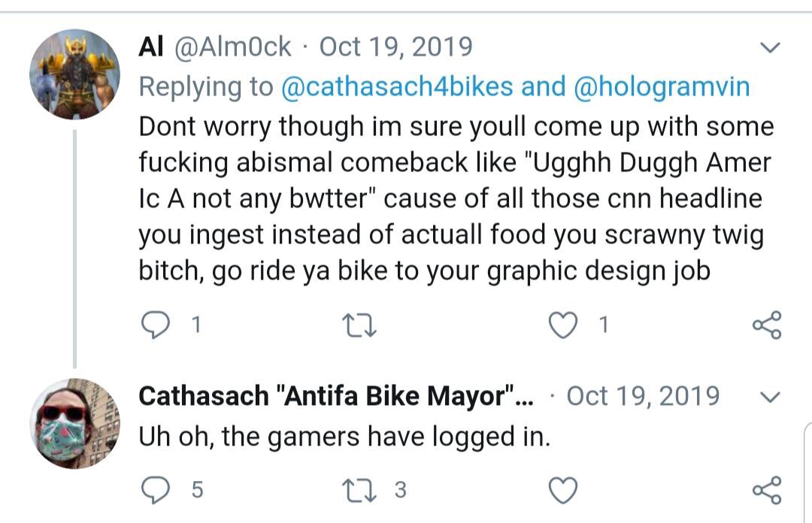Open Cathasach "Antifa Bike Mayor" profile name
The width and height of the screenshot is (812, 523).
[336, 397]
